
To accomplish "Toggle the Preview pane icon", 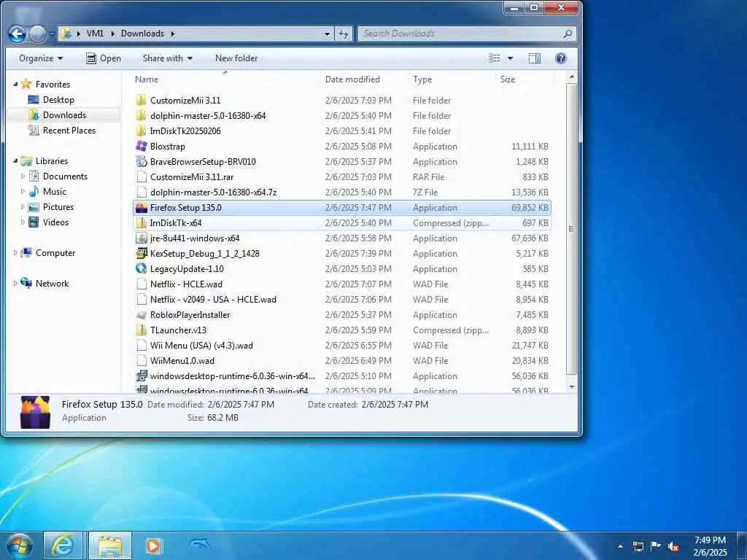I will pyautogui.click(x=535, y=58).
